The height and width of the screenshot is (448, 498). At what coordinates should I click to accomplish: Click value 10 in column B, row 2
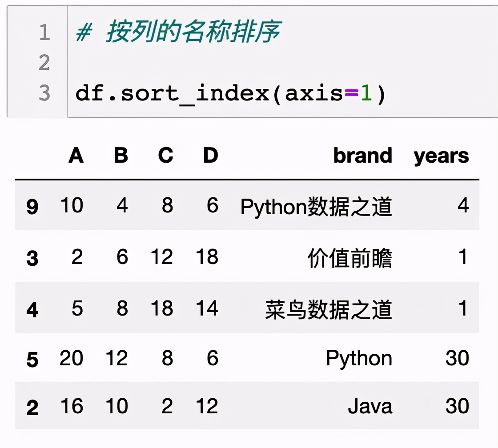pos(116,406)
